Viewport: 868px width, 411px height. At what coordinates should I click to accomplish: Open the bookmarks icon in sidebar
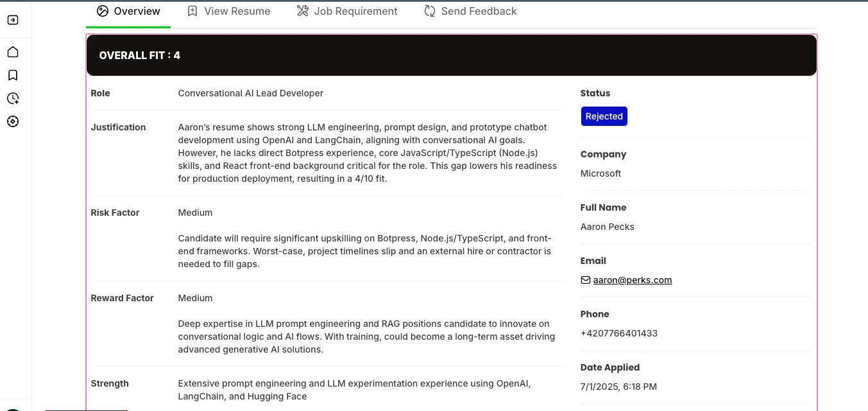13,75
